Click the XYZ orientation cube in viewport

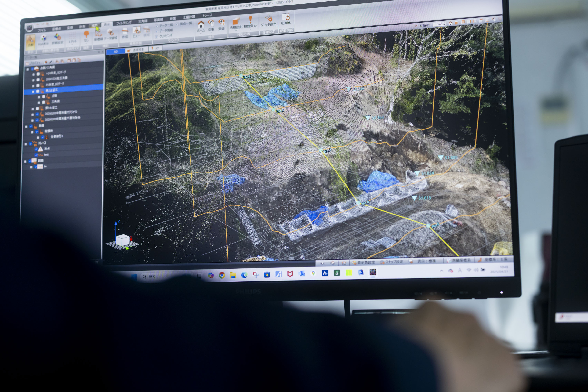tap(122, 240)
